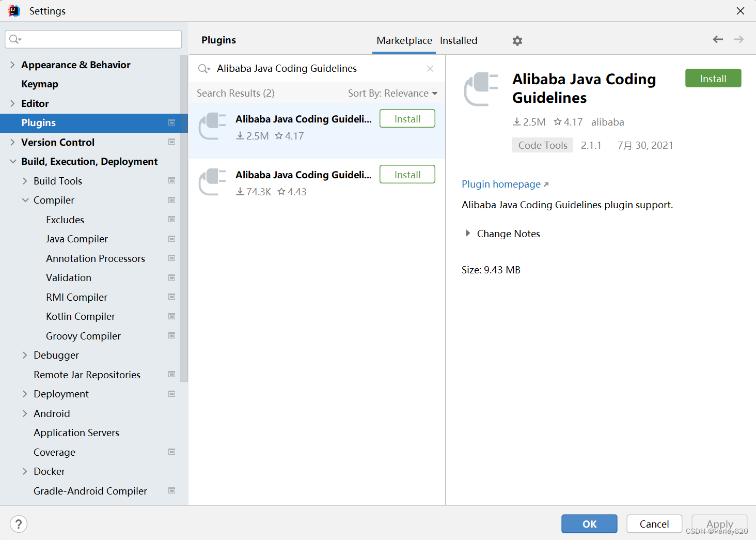This screenshot has width=756, height=540.
Task: Go forward with the right arrow
Action: 738,39
